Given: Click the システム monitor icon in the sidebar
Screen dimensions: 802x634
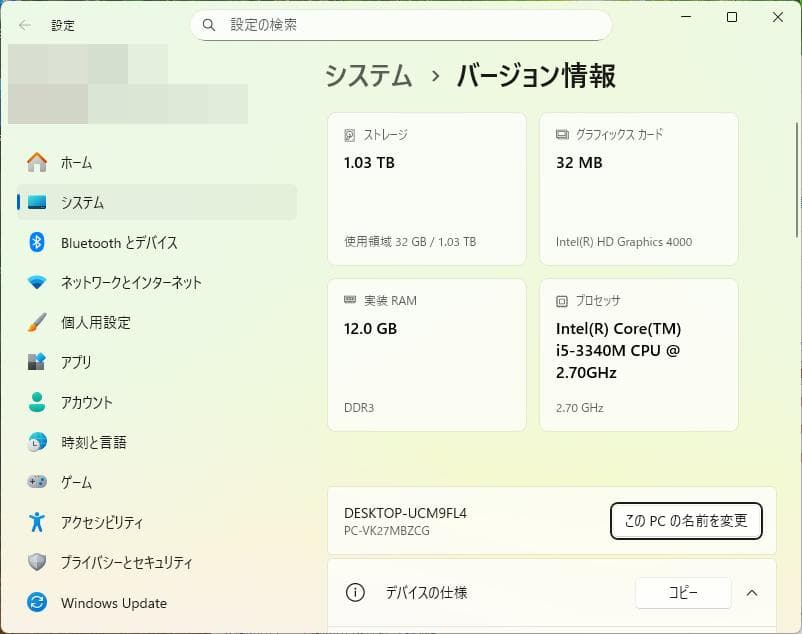Looking at the screenshot, I should click(37, 202).
